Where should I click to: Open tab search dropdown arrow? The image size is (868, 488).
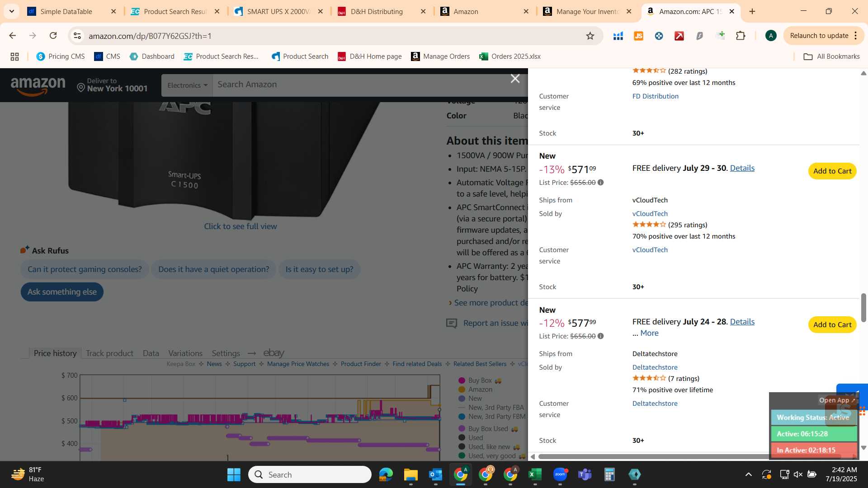coord(11,11)
